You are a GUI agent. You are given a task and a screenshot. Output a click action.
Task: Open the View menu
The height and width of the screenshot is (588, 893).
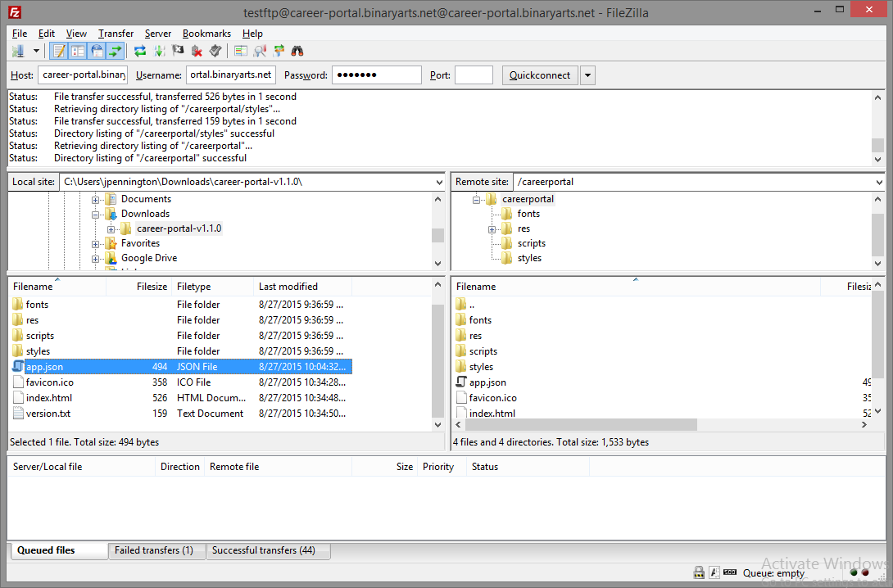(x=76, y=34)
